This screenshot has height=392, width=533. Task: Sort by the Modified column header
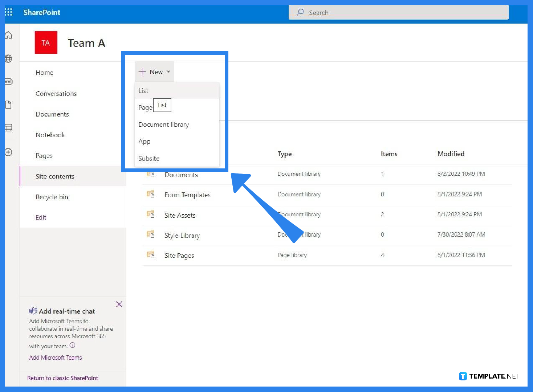[x=451, y=154]
